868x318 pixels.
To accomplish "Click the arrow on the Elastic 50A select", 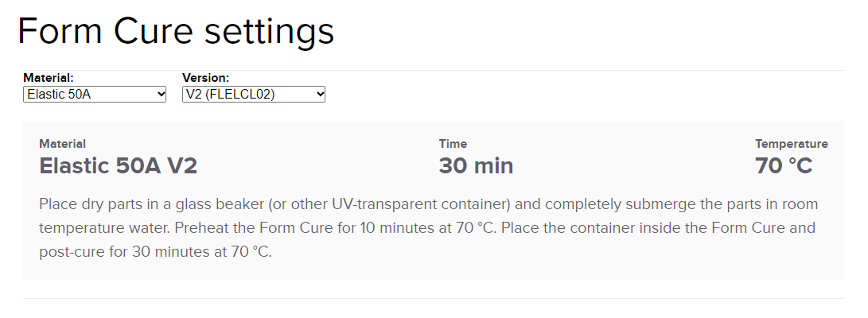I will pos(161,95).
